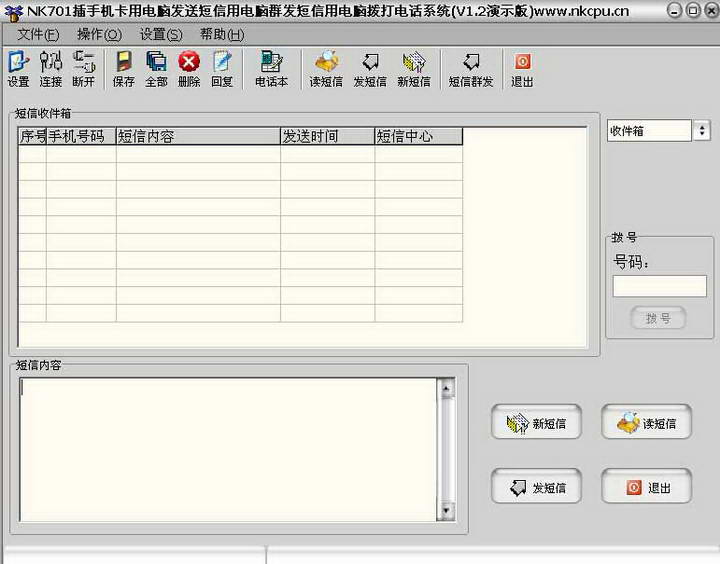
Task: Open the 设置(S) menu
Action: coord(161,34)
